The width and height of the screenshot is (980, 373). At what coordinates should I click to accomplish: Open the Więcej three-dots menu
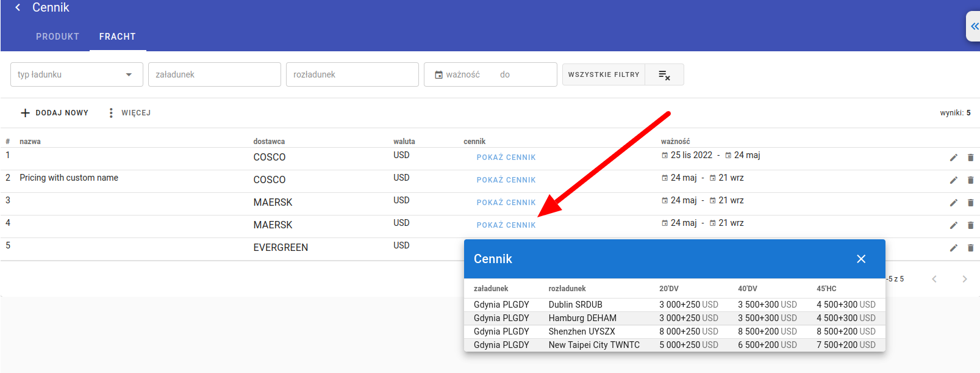(x=111, y=113)
